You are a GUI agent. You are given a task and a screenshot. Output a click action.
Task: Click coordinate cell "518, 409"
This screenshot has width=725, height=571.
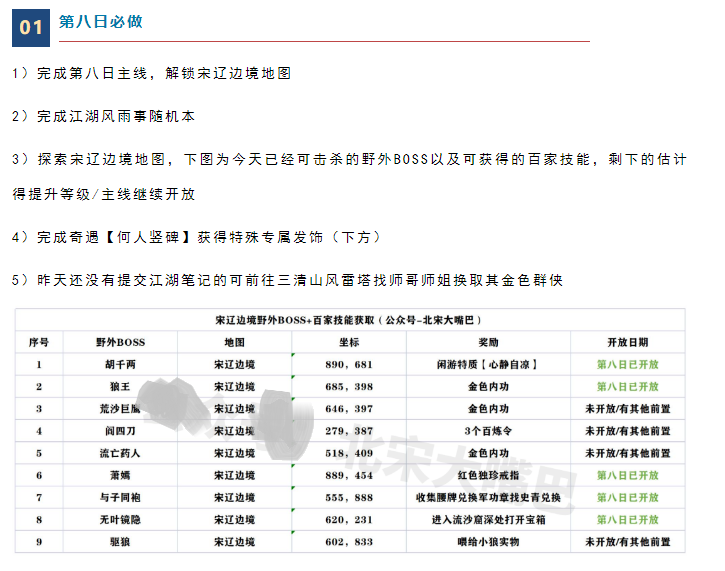[349, 453]
